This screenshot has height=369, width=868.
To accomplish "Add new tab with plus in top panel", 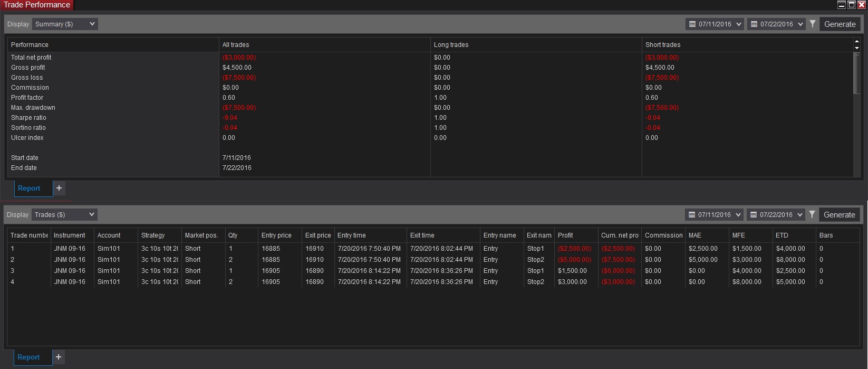I will (x=59, y=188).
